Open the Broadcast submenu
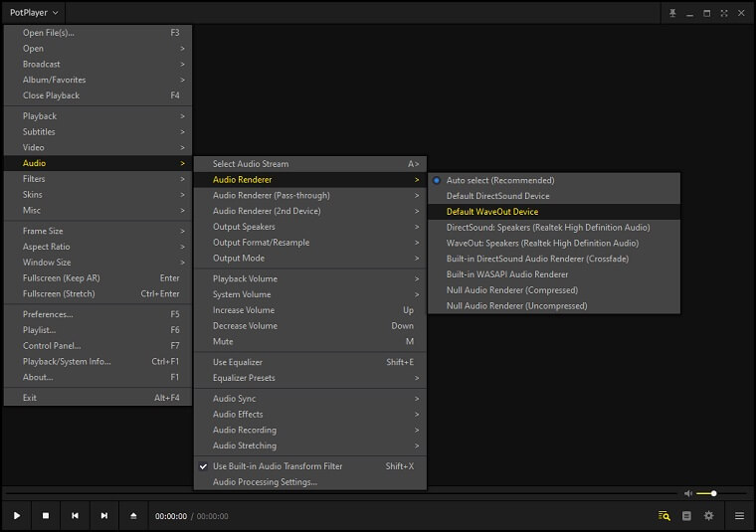The image size is (756, 532). point(97,64)
